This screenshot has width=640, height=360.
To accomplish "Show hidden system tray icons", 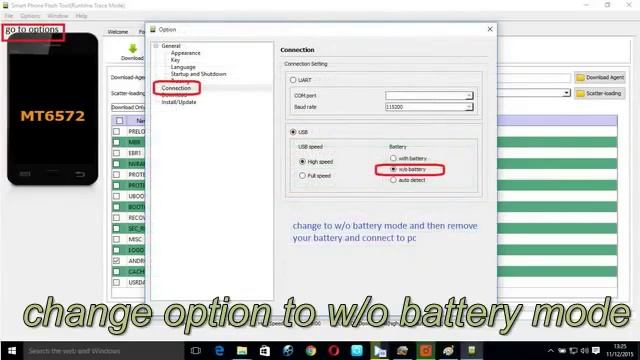I will pyautogui.click(x=550, y=351).
